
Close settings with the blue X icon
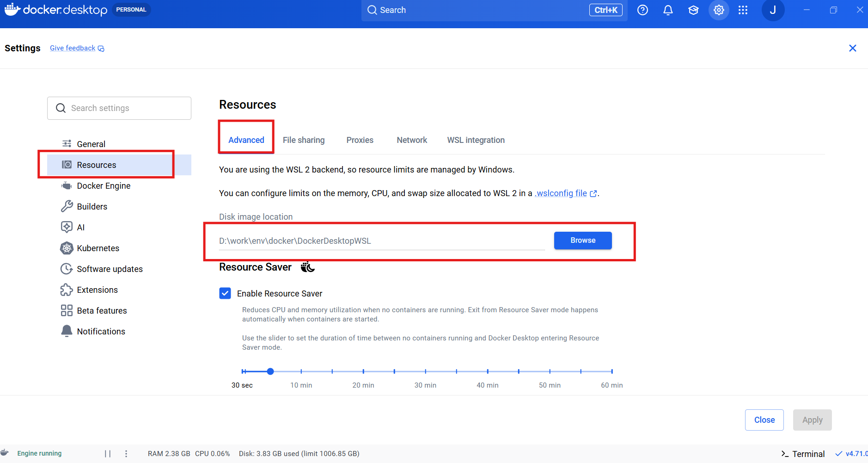click(x=853, y=48)
